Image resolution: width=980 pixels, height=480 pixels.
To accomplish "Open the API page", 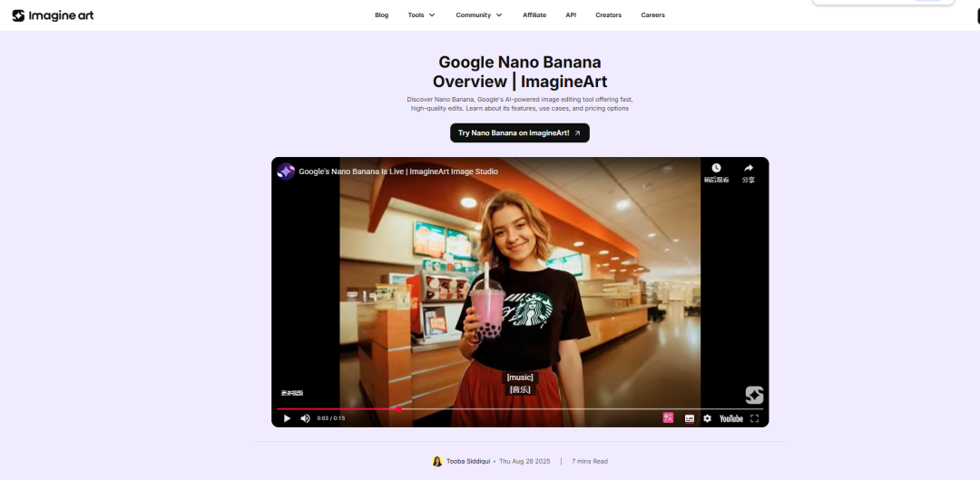I will point(571,15).
